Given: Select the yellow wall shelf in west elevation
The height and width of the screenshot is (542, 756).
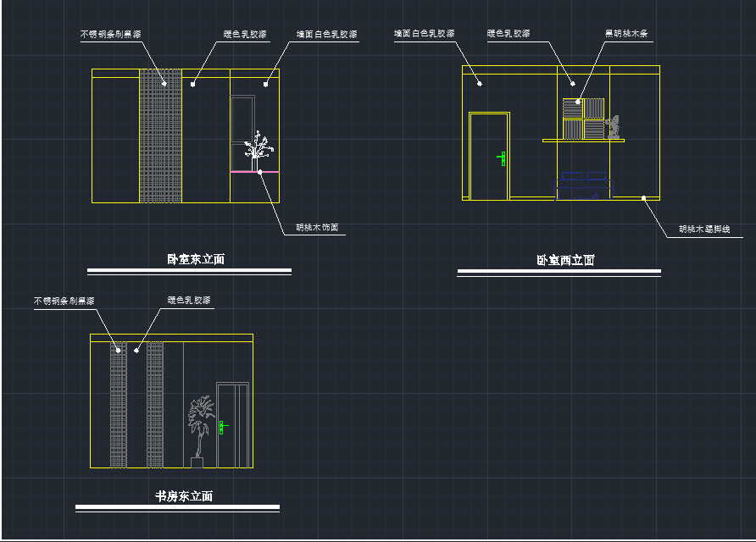Looking at the screenshot, I should point(583,140).
